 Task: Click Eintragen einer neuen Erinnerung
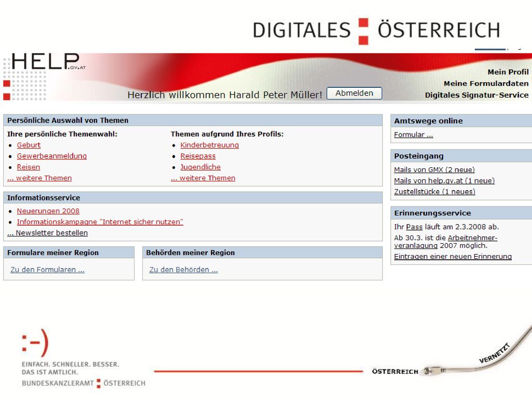tap(453, 257)
